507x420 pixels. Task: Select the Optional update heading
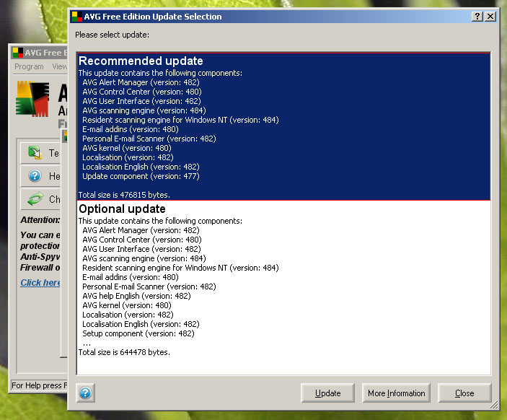click(122, 209)
